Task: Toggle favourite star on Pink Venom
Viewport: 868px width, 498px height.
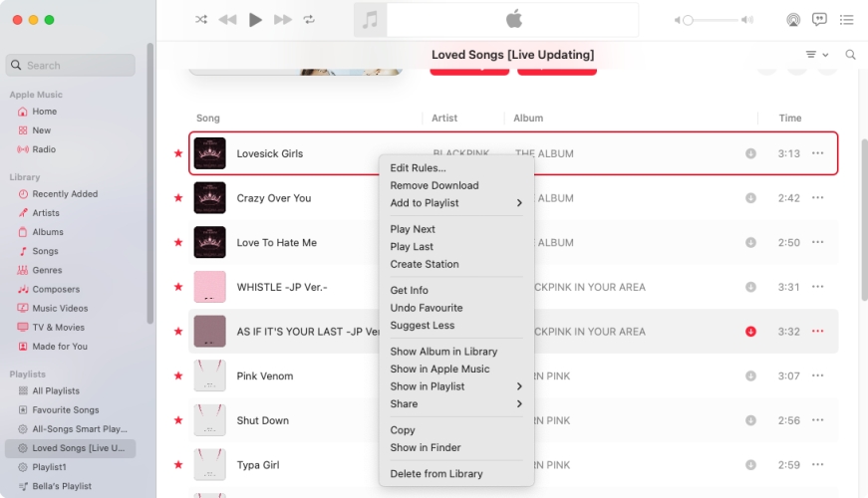Action: pos(178,375)
